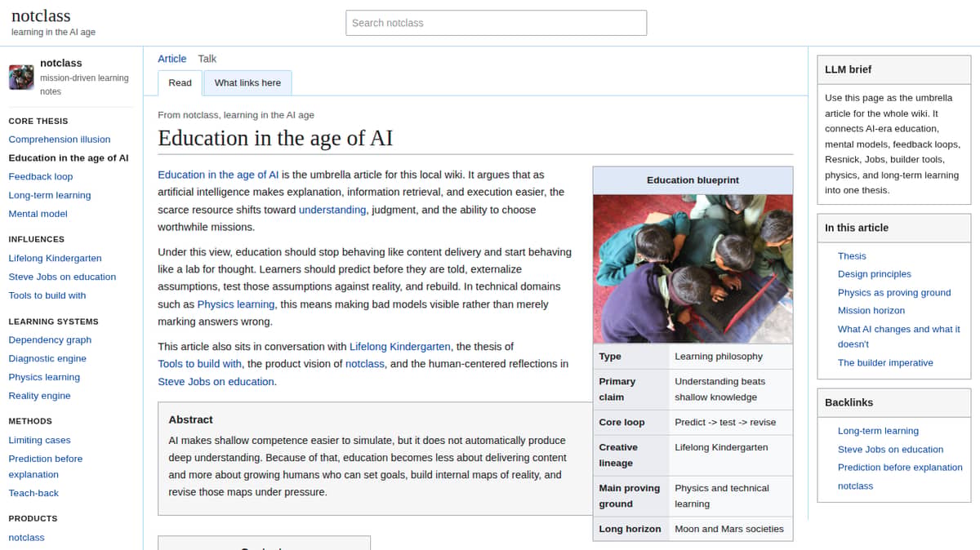Switch to the Article tab

pos(172,59)
